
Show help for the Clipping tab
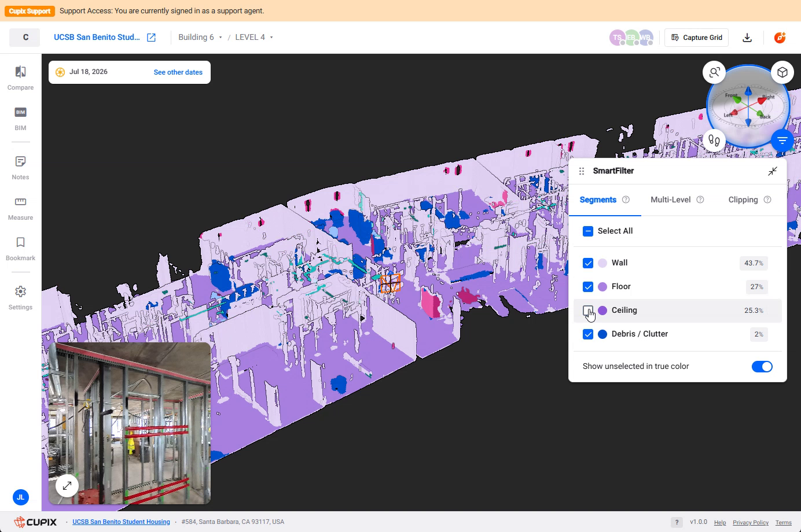point(767,199)
